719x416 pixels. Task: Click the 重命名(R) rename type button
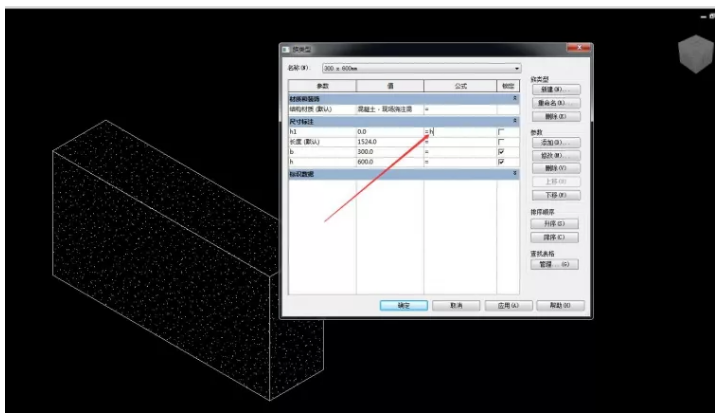coord(556,103)
